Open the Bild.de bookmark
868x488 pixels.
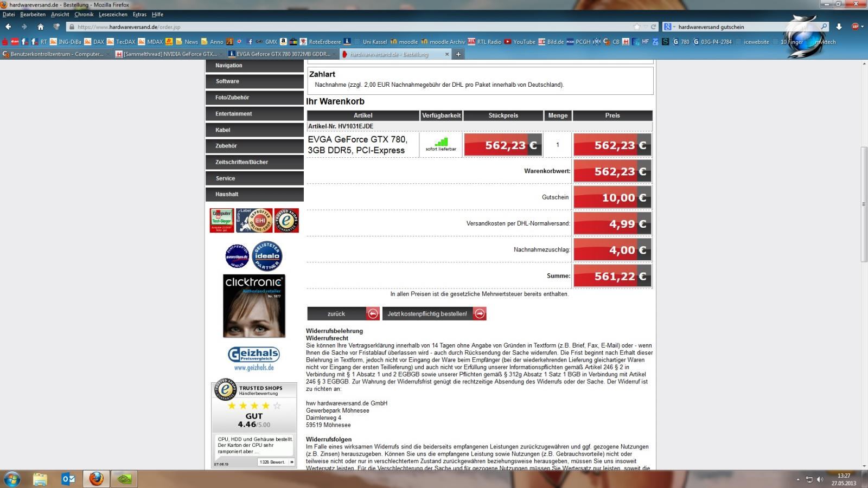pos(551,42)
